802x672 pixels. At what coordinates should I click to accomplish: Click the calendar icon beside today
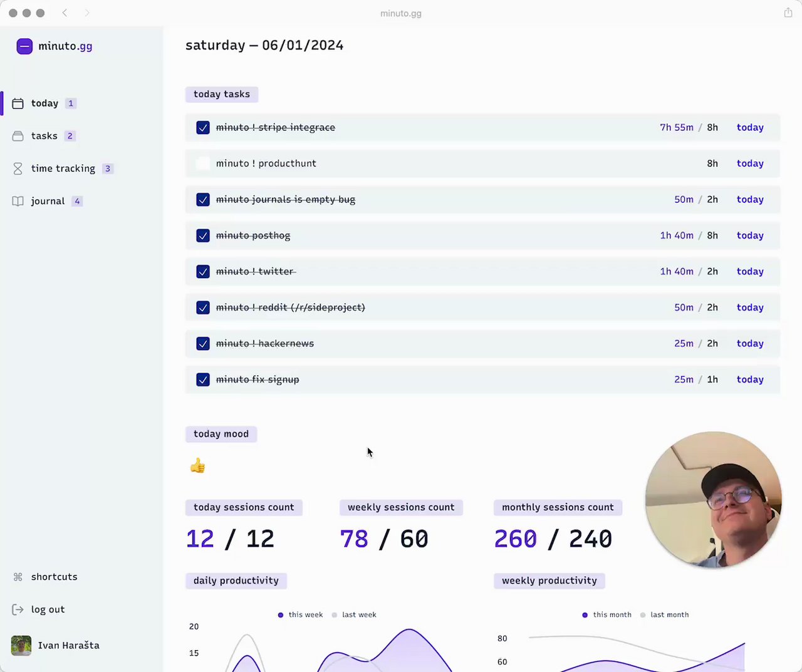[18, 103]
